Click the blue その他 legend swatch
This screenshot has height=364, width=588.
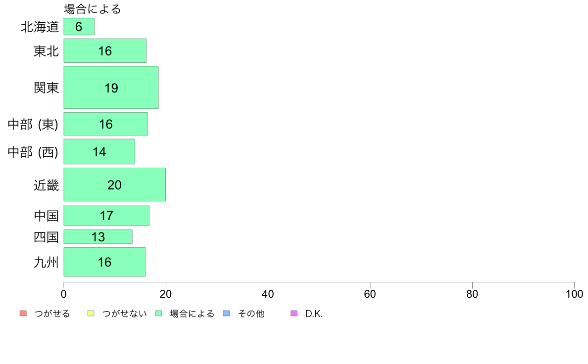(x=226, y=314)
